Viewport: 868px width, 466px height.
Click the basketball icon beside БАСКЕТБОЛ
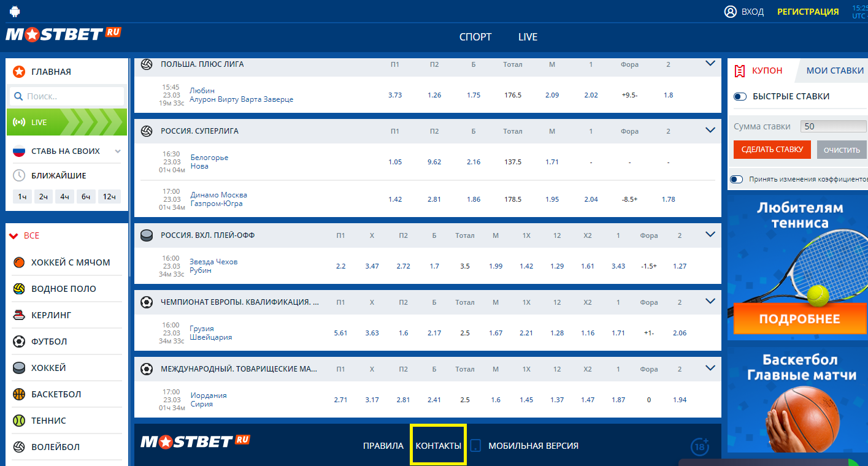[19, 394]
